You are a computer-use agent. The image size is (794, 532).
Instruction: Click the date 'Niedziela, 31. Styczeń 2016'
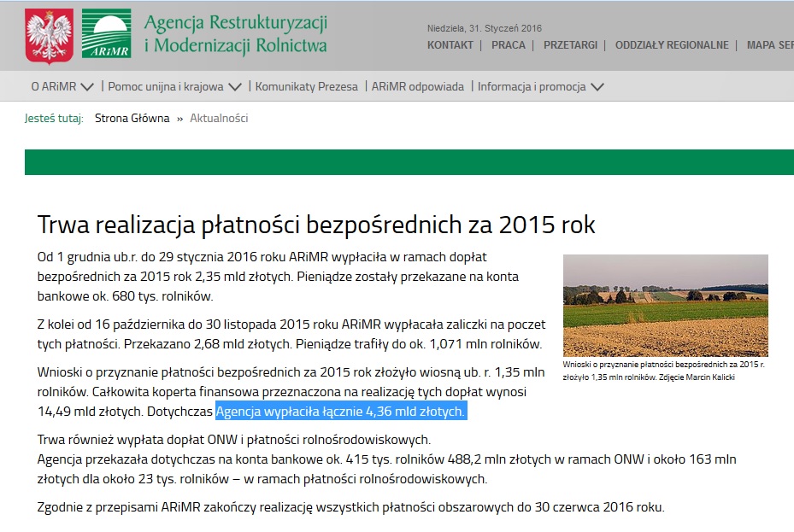tap(484, 28)
